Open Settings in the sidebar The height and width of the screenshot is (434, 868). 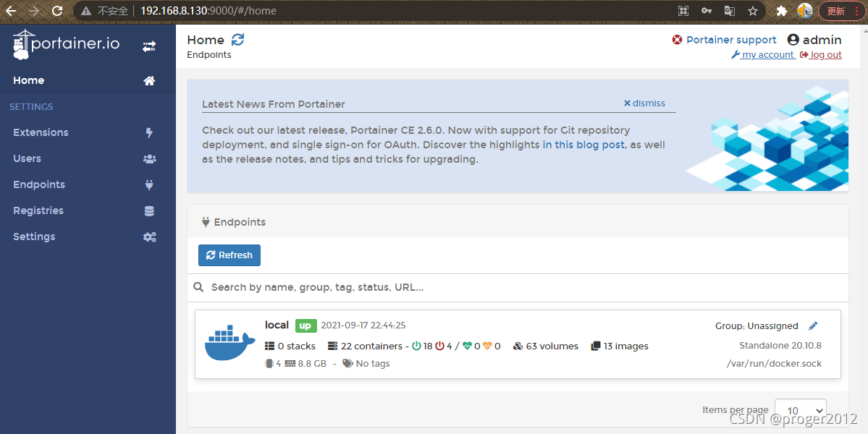(x=88, y=237)
